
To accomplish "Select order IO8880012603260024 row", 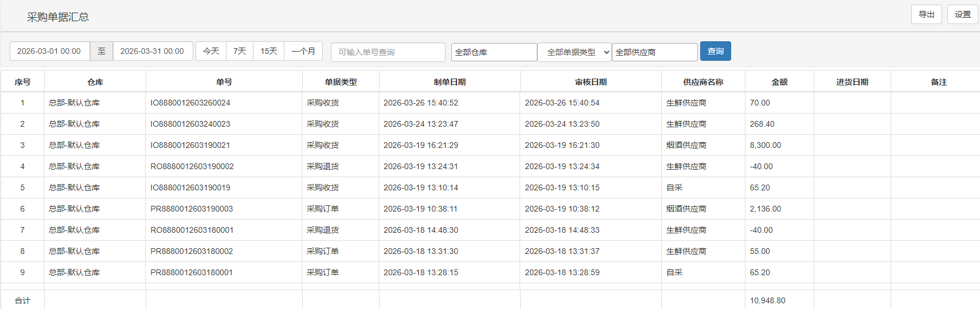I will (190, 103).
